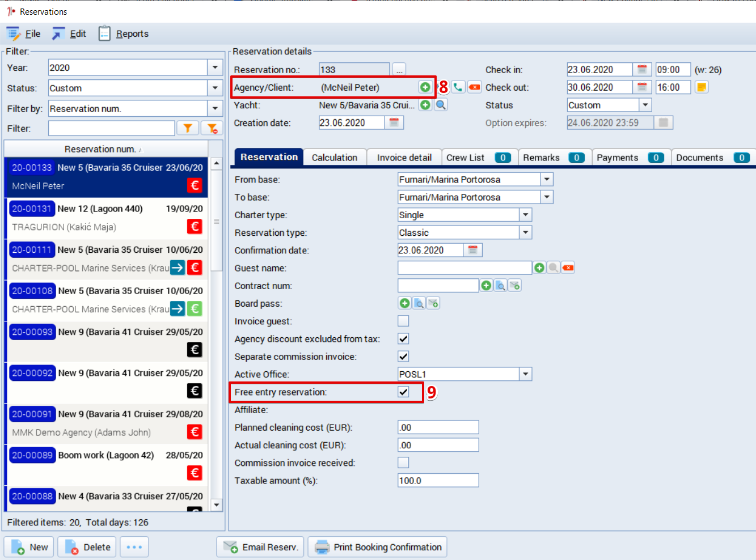
Task: Click Reservation num. column header
Action: 106,149
